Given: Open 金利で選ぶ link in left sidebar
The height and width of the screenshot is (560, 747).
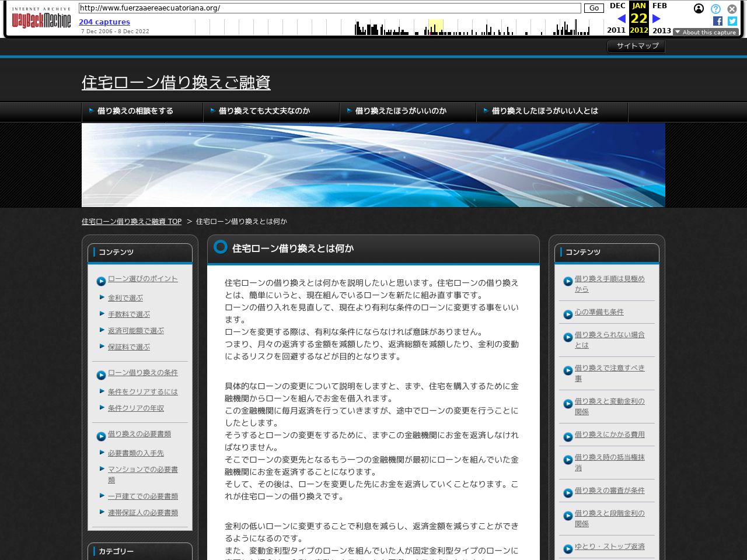Looking at the screenshot, I should pyautogui.click(x=125, y=298).
